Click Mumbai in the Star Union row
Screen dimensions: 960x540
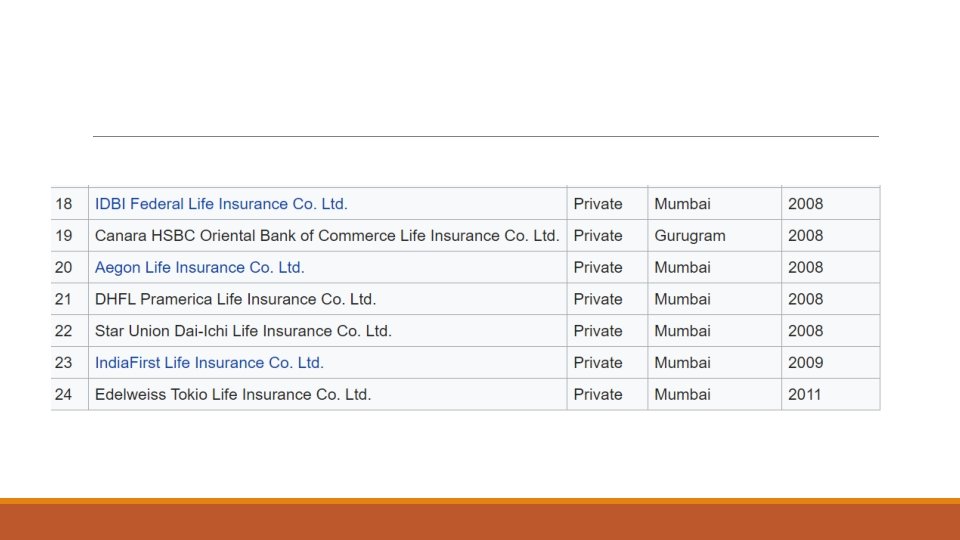(683, 331)
